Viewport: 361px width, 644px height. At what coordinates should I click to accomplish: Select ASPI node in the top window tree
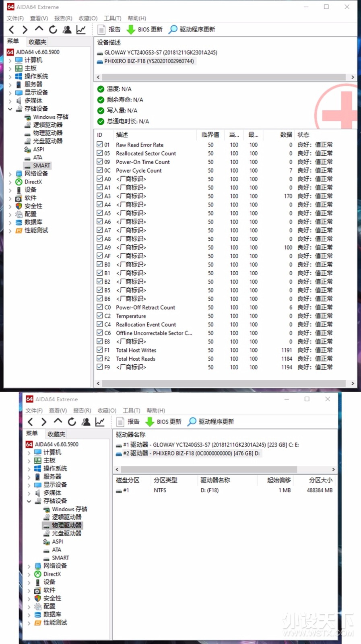(x=38, y=149)
